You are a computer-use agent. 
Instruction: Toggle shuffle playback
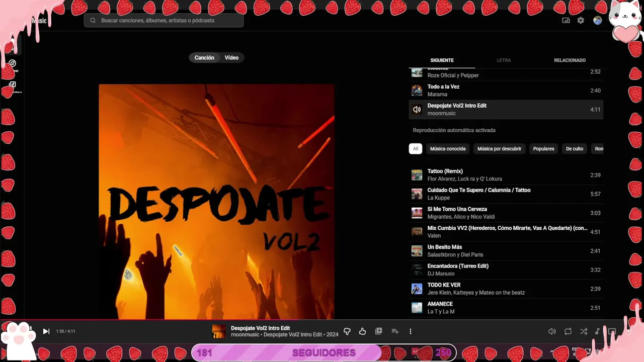click(584, 331)
